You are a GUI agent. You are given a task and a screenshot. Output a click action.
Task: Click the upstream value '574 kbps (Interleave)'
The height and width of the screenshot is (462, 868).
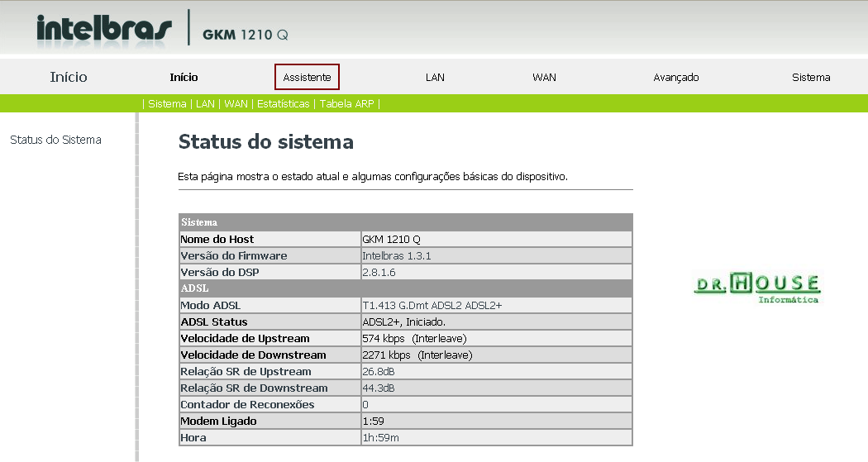tap(414, 339)
